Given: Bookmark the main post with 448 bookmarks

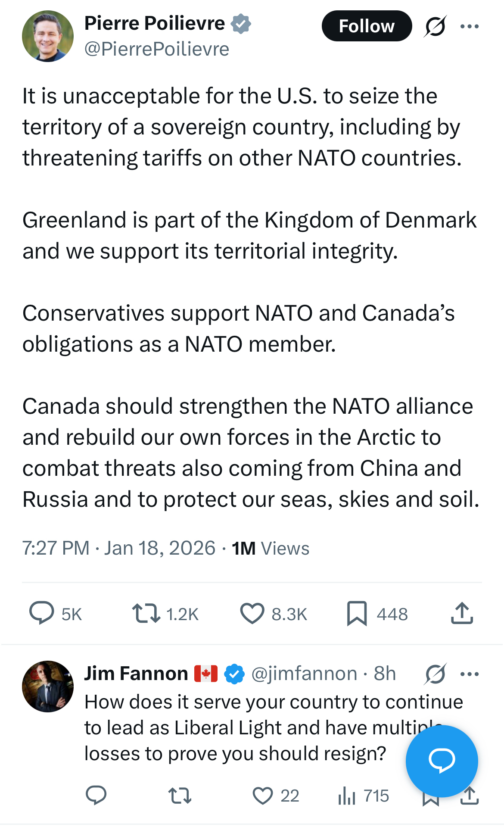Looking at the screenshot, I should [357, 614].
